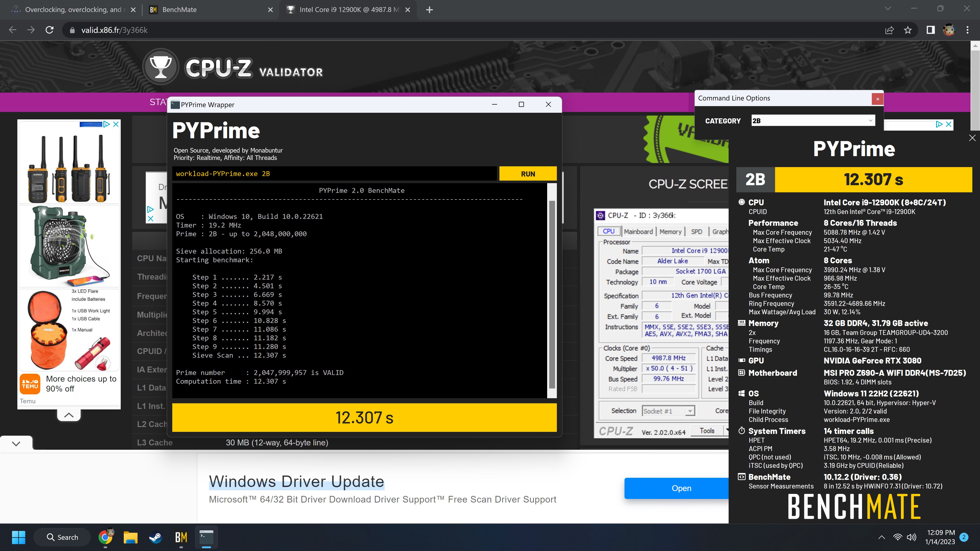Open volume control in system tray
Screen dimensions: 980x551
(911, 537)
